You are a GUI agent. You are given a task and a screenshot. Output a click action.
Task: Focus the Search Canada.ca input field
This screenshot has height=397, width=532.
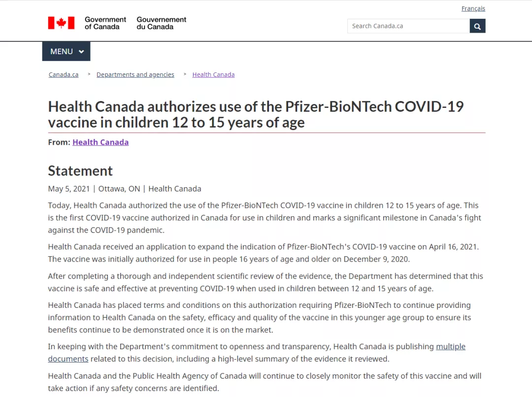[408, 26]
